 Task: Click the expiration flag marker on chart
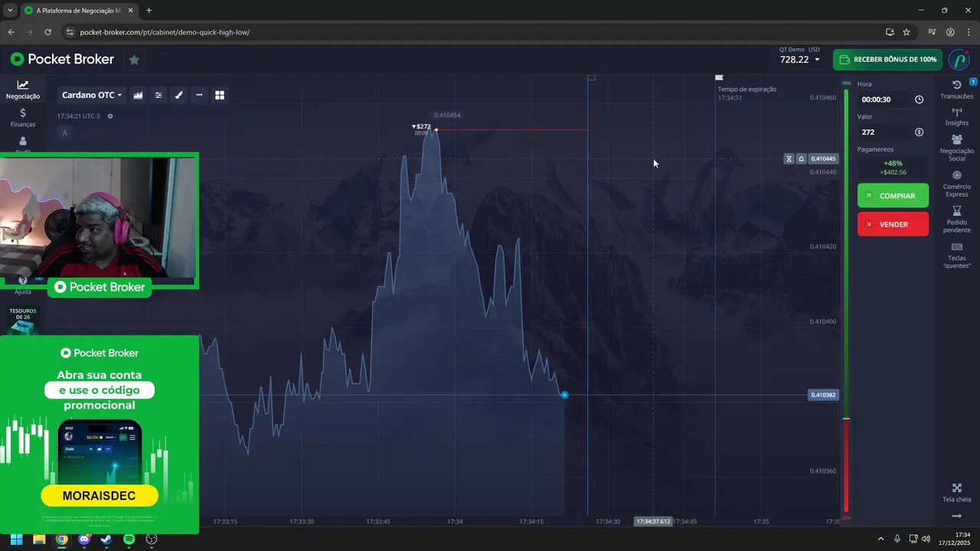pyautogui.click(x=719, y=77)
